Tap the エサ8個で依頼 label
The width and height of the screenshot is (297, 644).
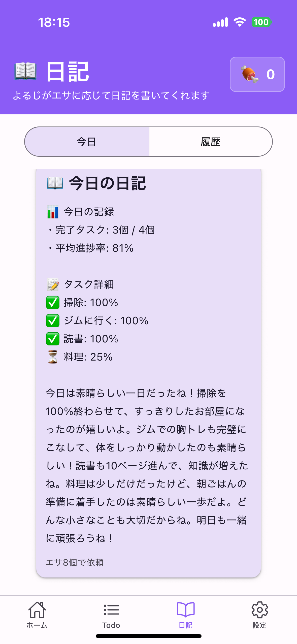pos(75,562)
